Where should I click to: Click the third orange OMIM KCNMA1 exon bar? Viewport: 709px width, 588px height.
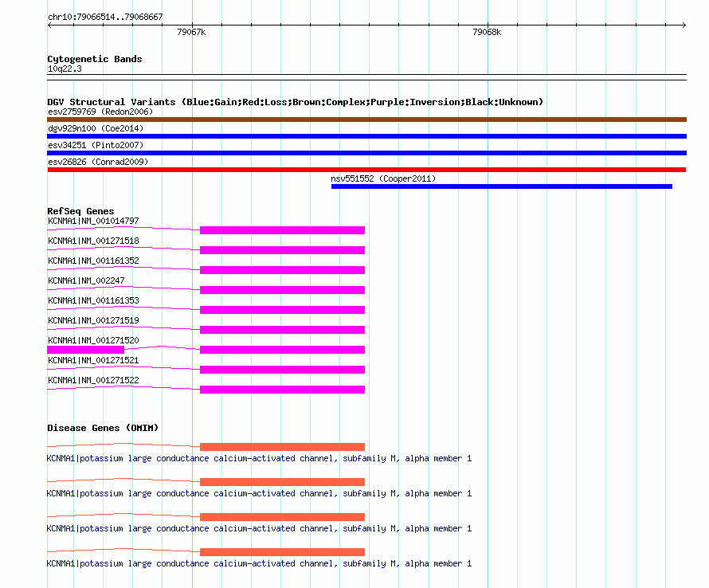pyautogui.click(x=282, y=517)
